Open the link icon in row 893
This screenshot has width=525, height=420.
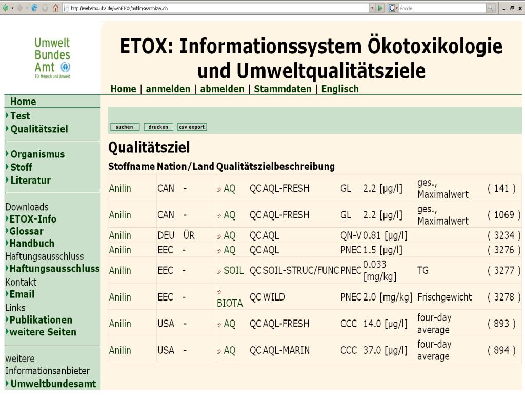click(218, 325)
